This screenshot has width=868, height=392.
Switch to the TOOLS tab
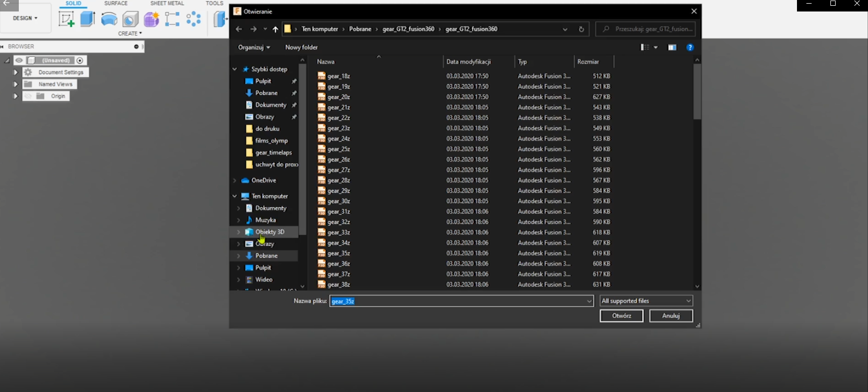coord(214,3)
